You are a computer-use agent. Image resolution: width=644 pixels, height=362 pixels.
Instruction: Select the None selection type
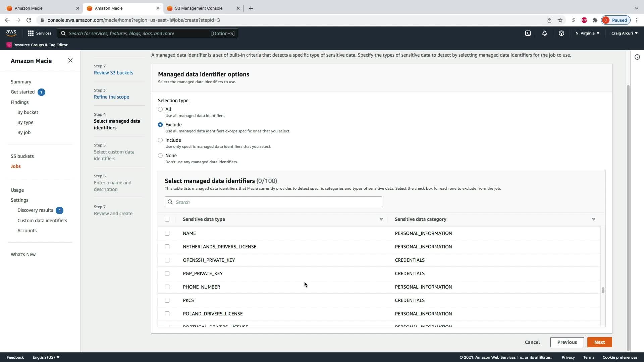(x=160, y=156)
